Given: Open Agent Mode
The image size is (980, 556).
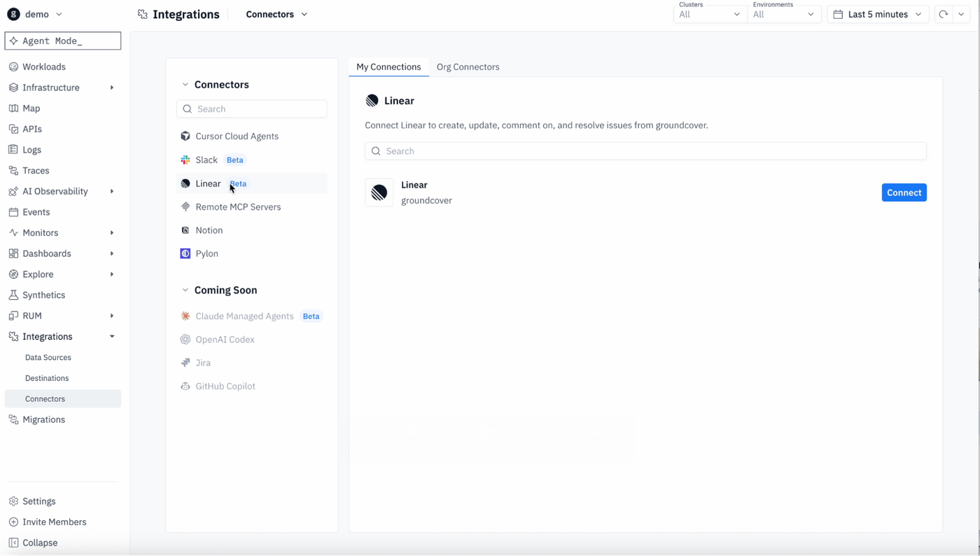Looking at the screenshot, I should click(x=63, y=41).
